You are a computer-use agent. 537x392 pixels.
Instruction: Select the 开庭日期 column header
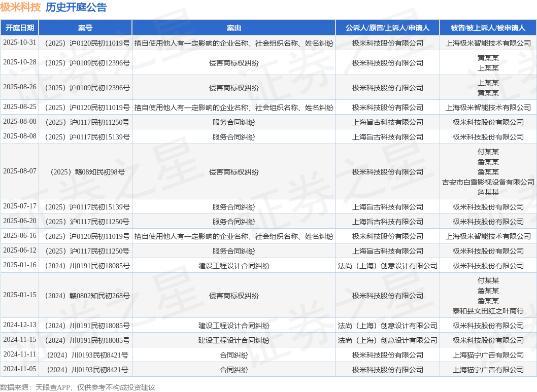pos(19,28)
